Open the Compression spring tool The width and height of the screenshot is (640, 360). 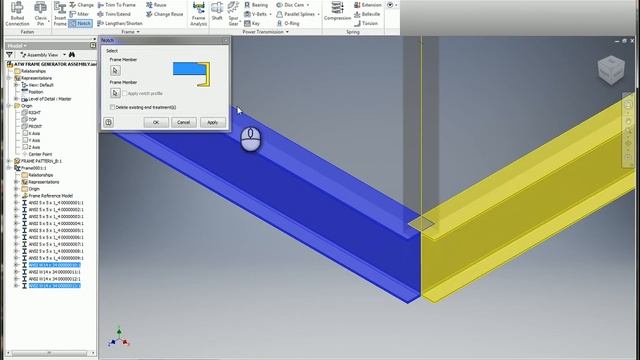(337, 11)
